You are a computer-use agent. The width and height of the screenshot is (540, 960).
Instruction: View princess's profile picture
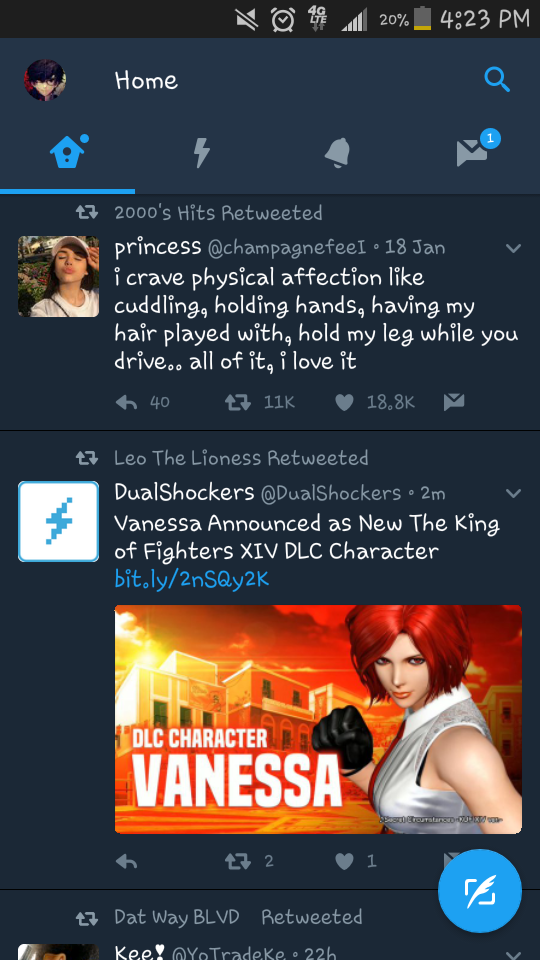coord(58,276)
